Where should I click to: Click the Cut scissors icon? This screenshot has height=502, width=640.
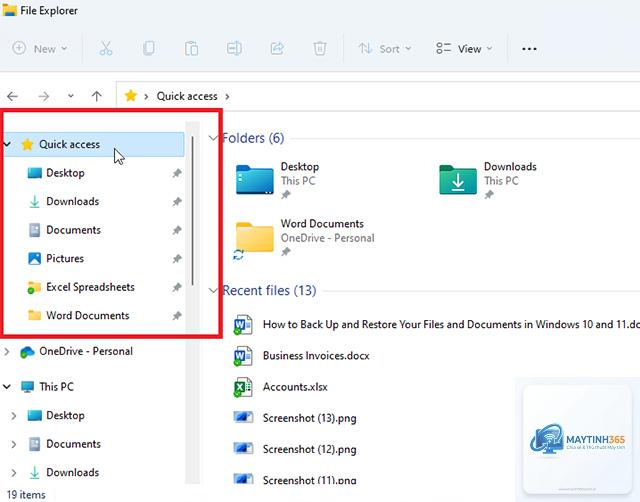tap(106, 49)
